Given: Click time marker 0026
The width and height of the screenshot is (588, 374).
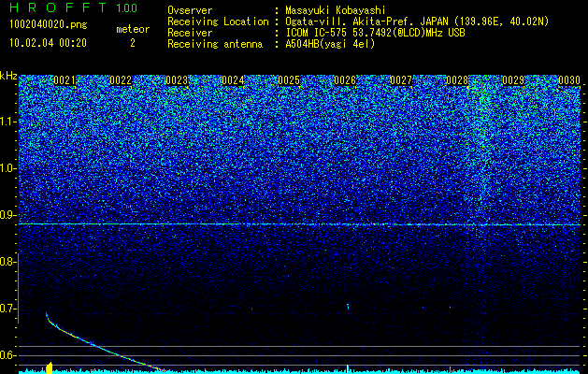Looking at the screenshot, I should tap(345, 80).
